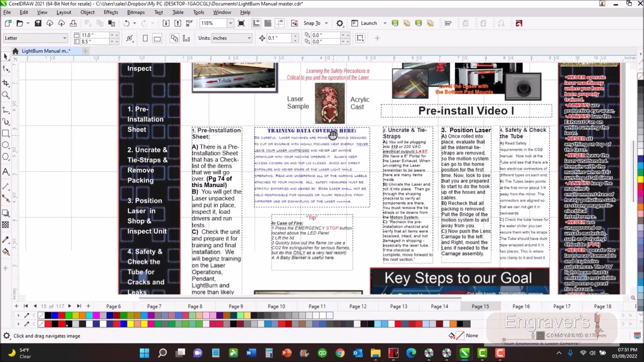Viewport: 644px width, 362px height.
Task: Open the Bitmaps menu
Action: 136,12
